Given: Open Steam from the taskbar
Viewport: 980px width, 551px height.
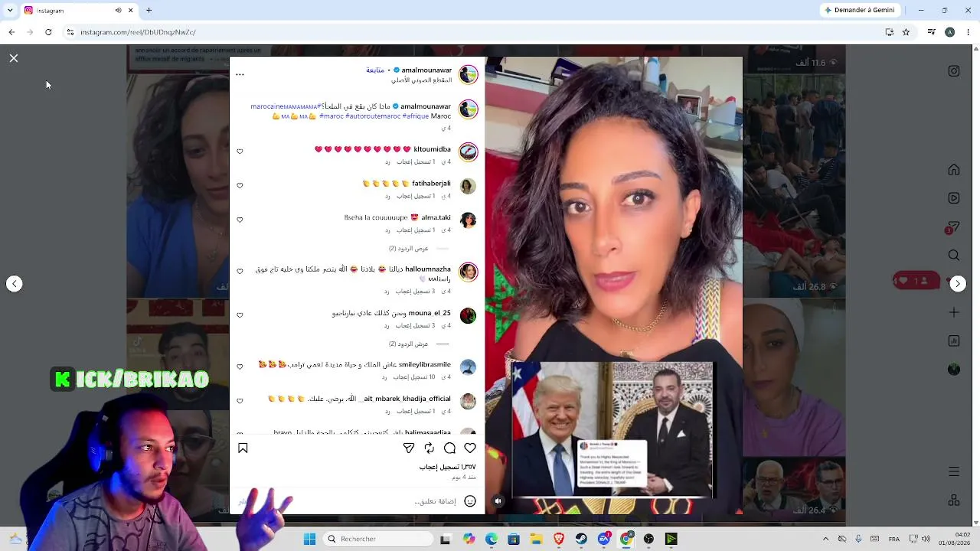Looking at the screenshot, I should pyautogui.click(x=581, y=539).
